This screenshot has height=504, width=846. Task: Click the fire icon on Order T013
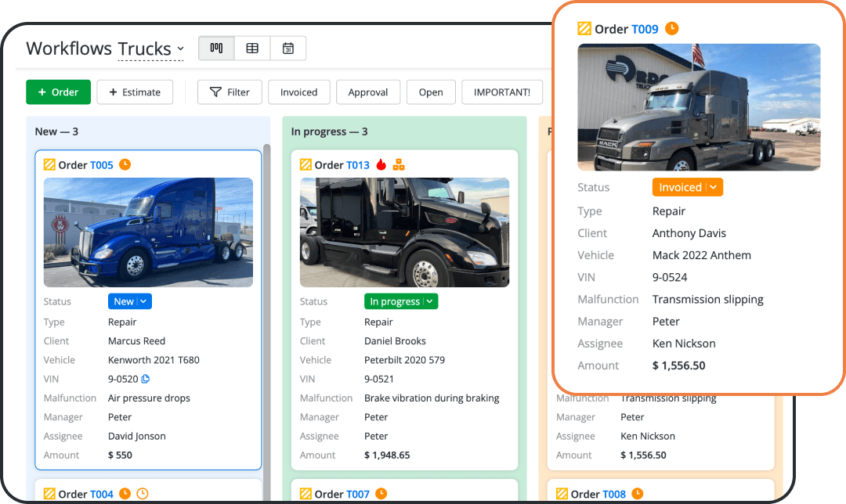381,164
